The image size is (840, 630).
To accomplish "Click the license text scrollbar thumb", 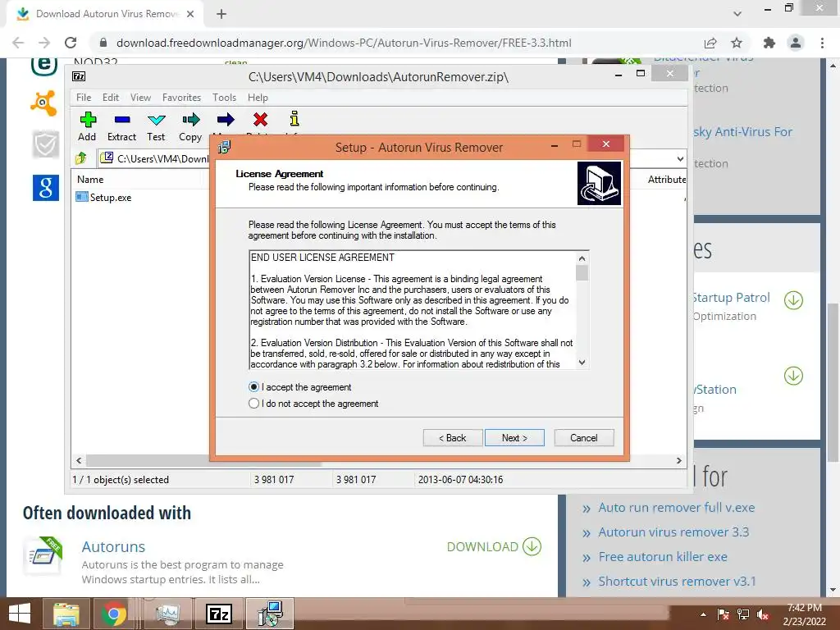I will pyautogui.click(x=582, y=272).
